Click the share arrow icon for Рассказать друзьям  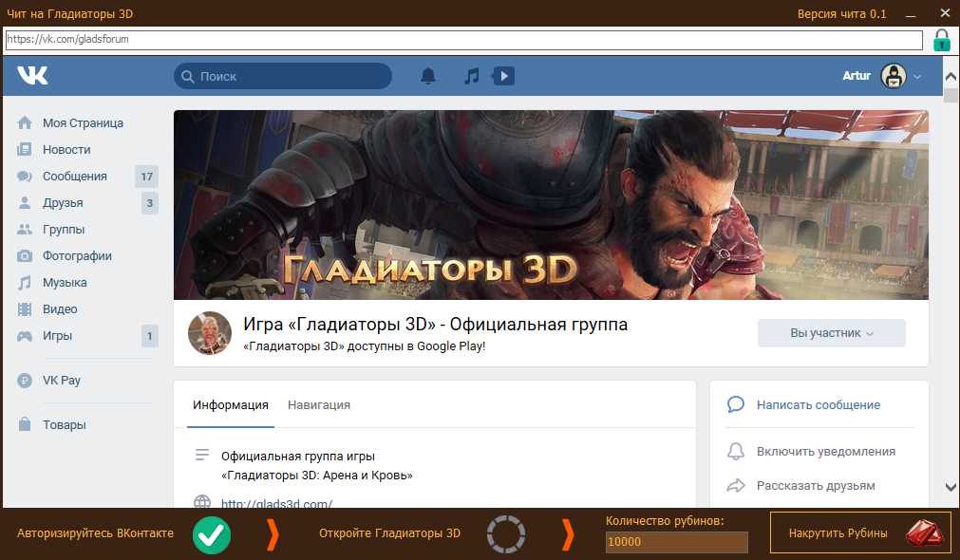pos(736,486)
